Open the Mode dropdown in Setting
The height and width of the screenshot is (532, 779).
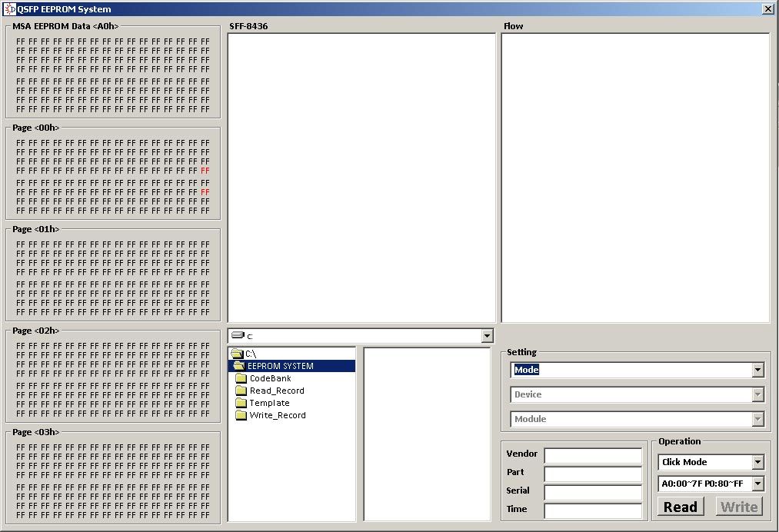click(757, 370)
